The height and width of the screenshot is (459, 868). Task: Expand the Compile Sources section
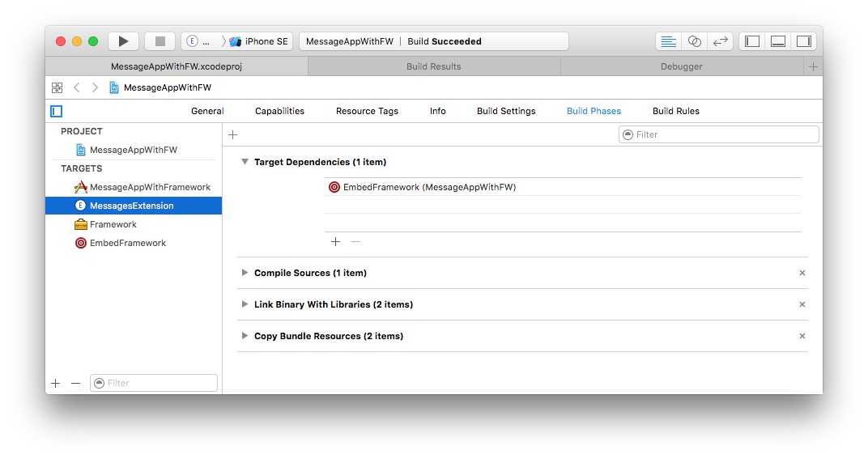[245, 273]
